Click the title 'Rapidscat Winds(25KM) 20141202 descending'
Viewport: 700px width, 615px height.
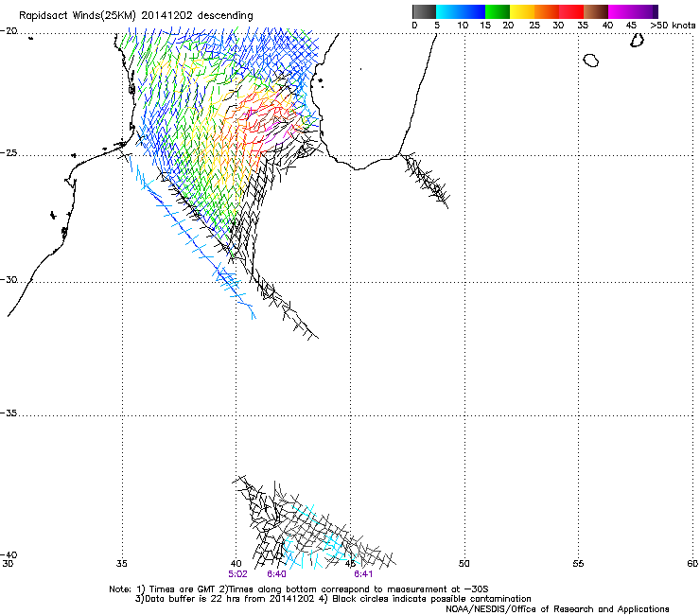pos(135,16)
